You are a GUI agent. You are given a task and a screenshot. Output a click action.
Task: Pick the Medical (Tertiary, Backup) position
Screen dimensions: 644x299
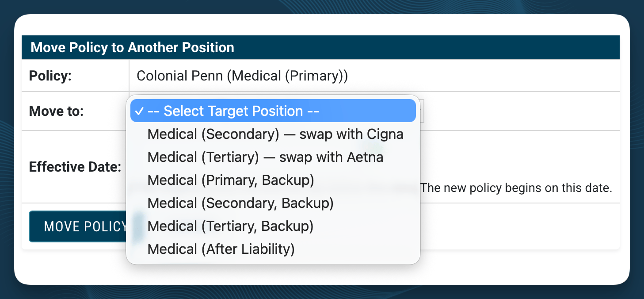point(273,226)
